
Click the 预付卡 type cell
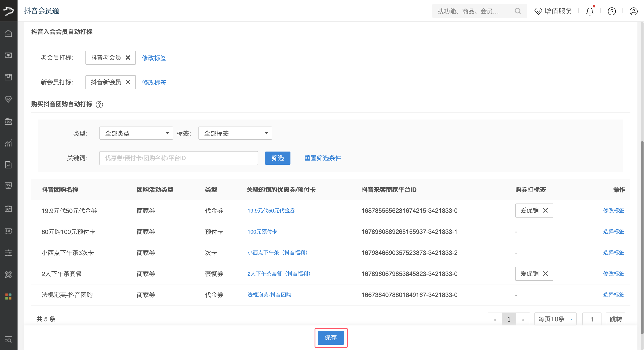(214, 232)
